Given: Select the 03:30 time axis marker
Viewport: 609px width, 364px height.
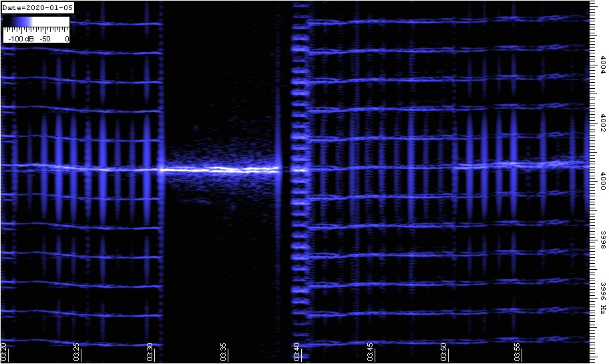Looking at the screenshot, I should [x=150, y=352].
